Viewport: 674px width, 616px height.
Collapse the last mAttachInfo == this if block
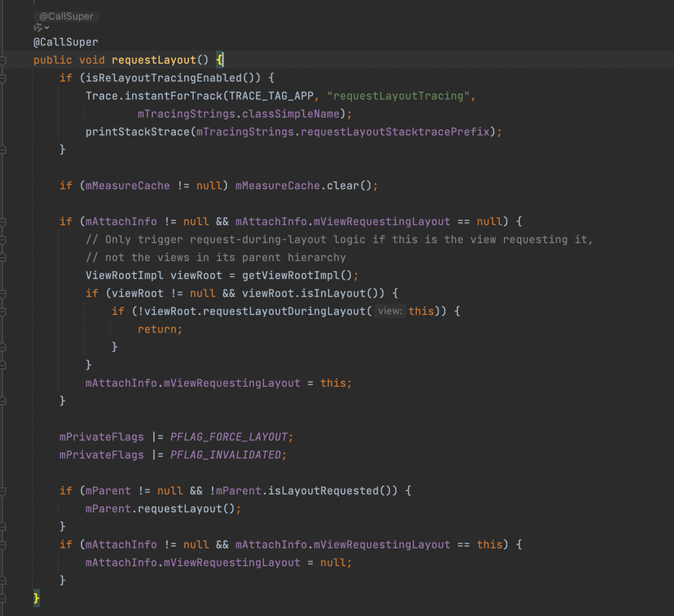pyautogui.click(x=3, y=545)
